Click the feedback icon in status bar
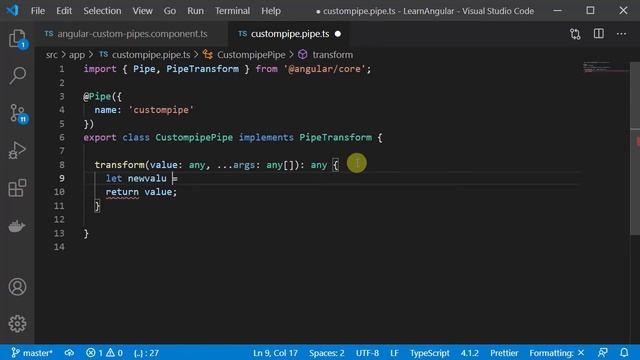This screenshot has width=640, height=360. coord(602,353)
